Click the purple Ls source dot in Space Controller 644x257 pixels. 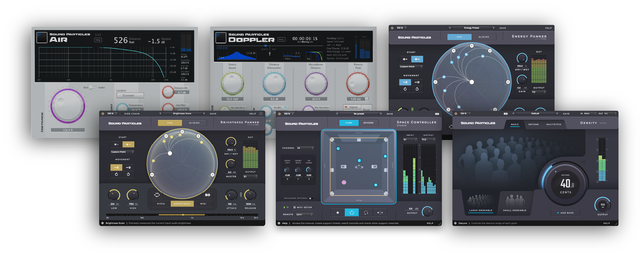click(x=344, y=183)
